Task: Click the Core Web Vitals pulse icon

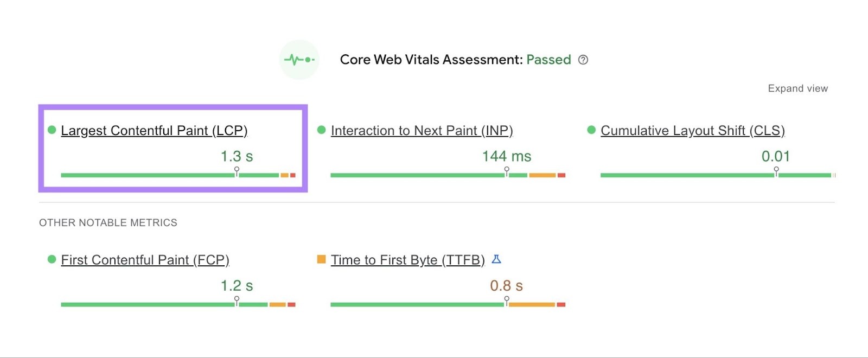Action: 299,60
